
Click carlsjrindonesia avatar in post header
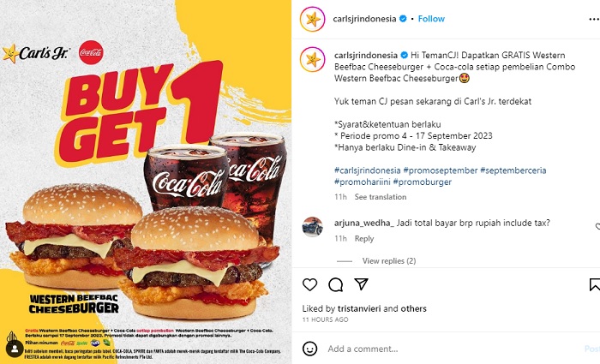click(313, 19)
